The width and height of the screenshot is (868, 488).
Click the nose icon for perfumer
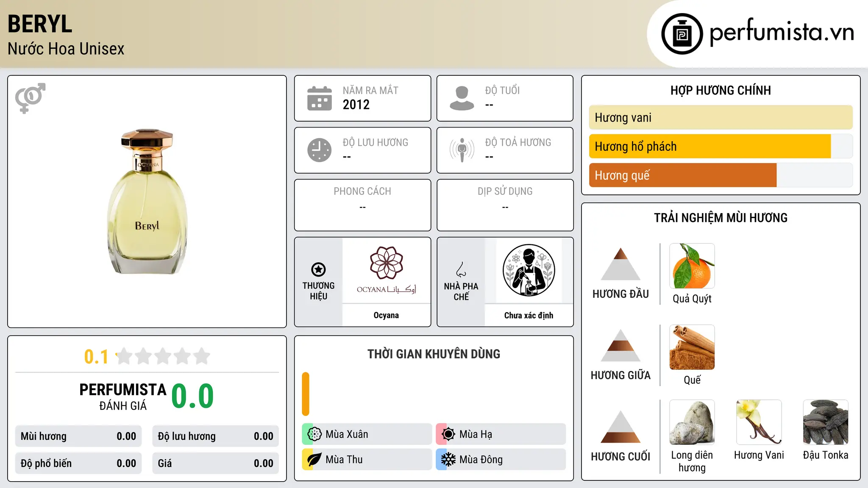point(461,269)
